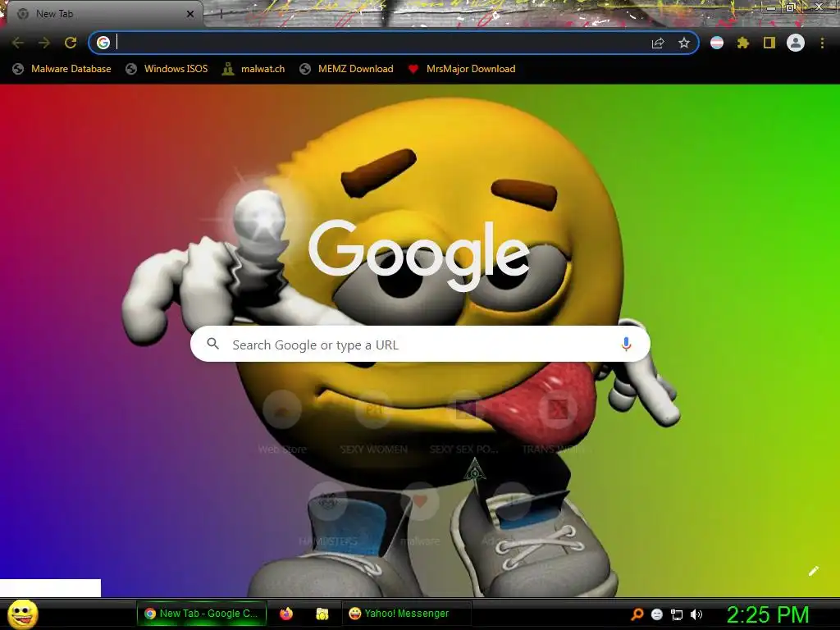Reload the page with the refresh icon
840x630 pixels.
pos(71,43)
